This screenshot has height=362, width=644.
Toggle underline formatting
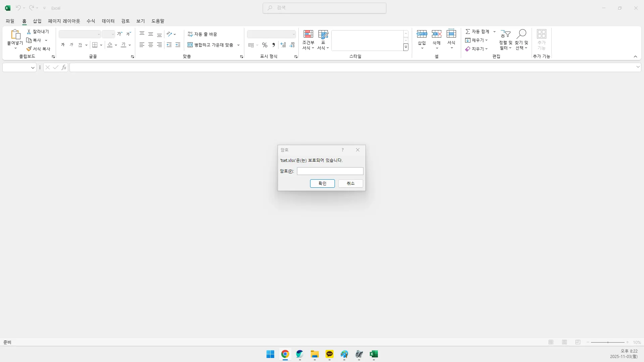pos(81,45)
